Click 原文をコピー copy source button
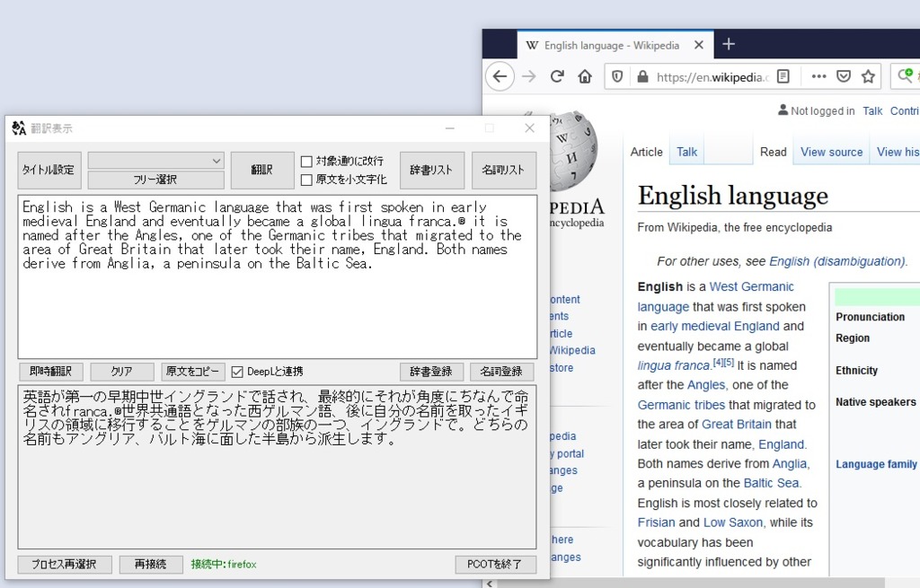This screenshot has height=588, width=920. tap(192, 372)
